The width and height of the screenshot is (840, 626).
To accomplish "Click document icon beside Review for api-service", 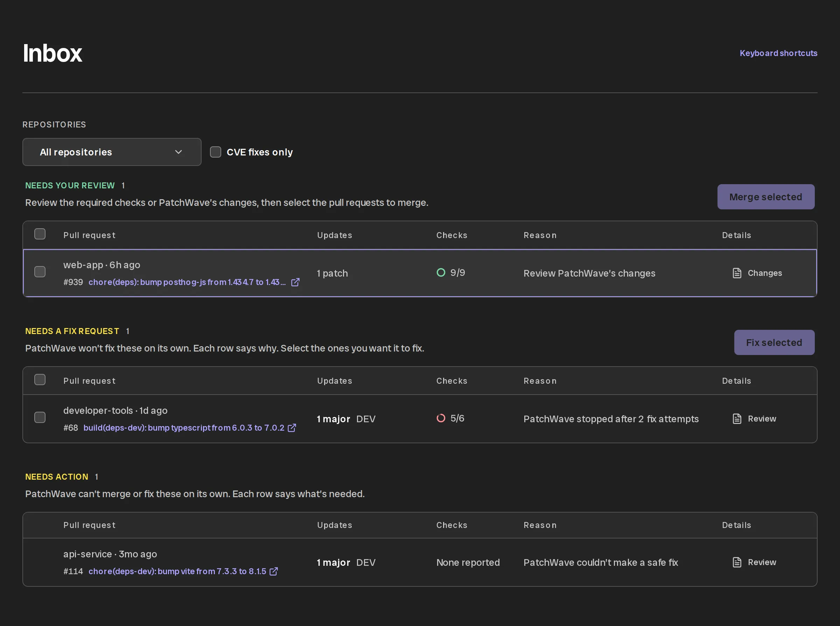I will click(737, 562).
